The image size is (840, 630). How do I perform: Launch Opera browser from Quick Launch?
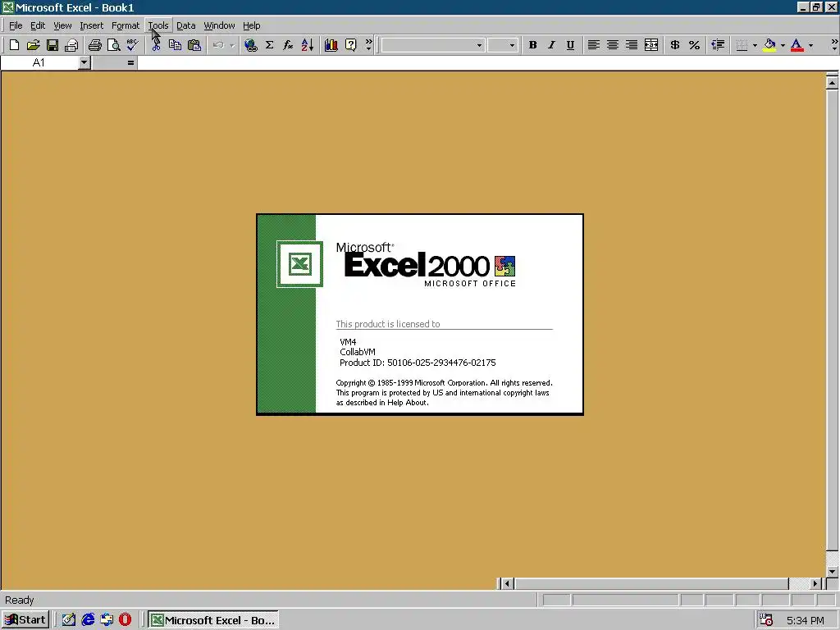pos(125,620)
